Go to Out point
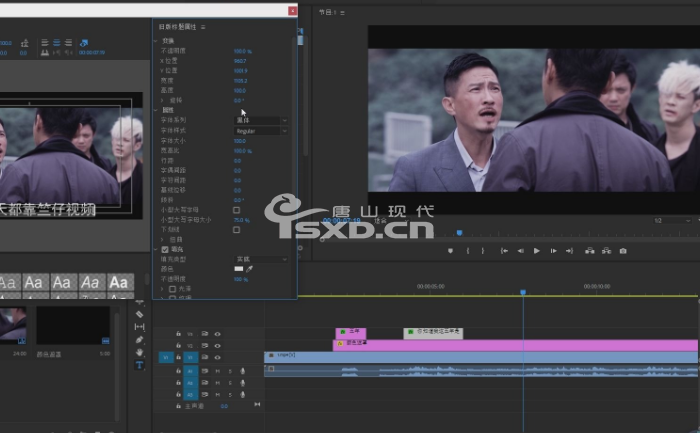Image resolution: width=700 pixels, height=433 pixels. click(x=569, y=251)
